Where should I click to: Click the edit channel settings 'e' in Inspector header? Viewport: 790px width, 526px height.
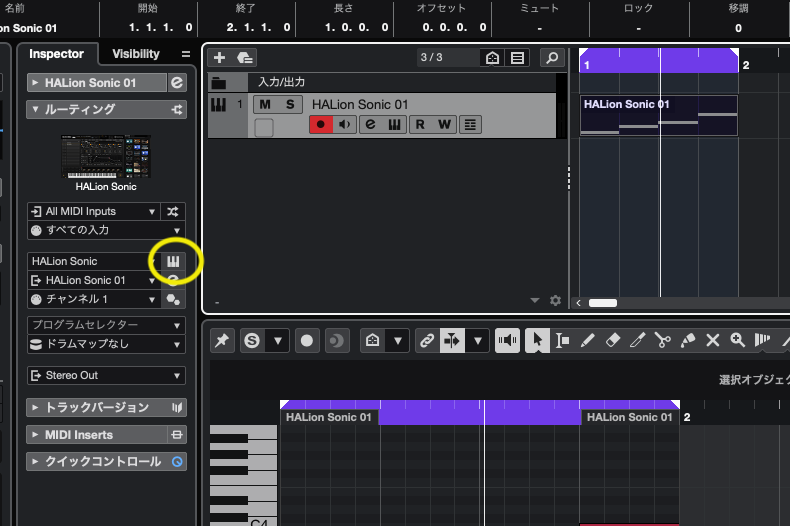[x=177, y=83]
